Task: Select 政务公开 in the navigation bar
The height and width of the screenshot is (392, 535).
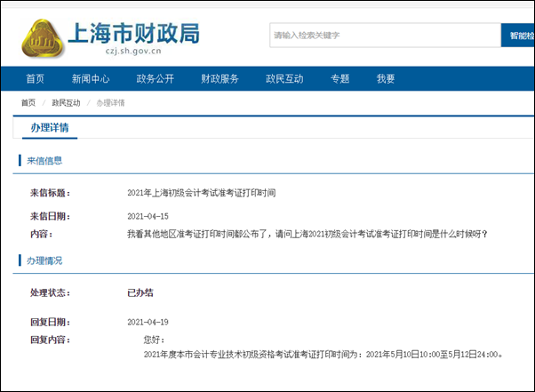Action: click(155, 79)
